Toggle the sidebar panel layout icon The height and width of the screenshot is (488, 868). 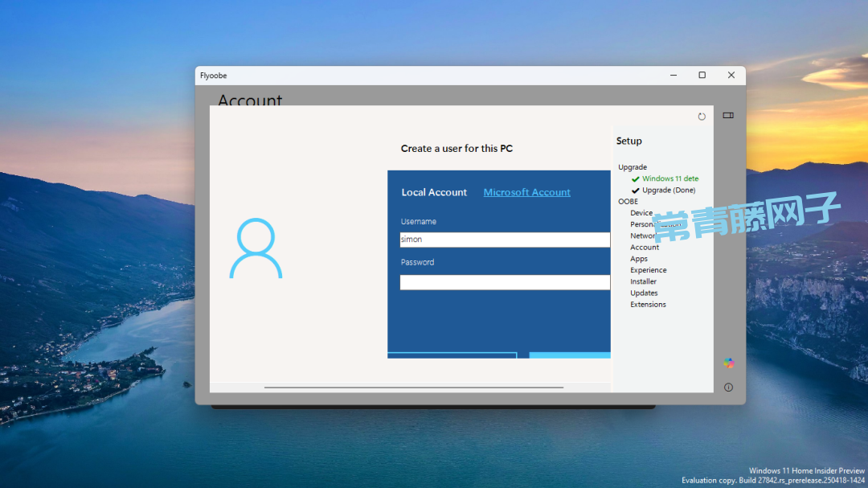coord(728,116)
